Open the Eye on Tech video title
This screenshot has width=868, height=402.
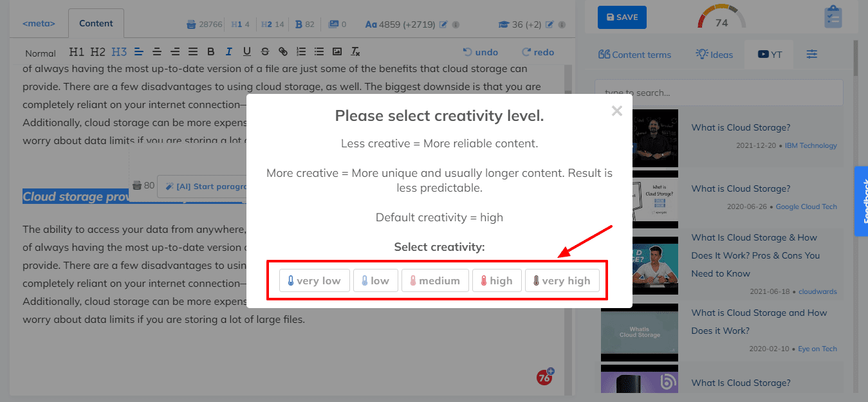click(759, 322)
